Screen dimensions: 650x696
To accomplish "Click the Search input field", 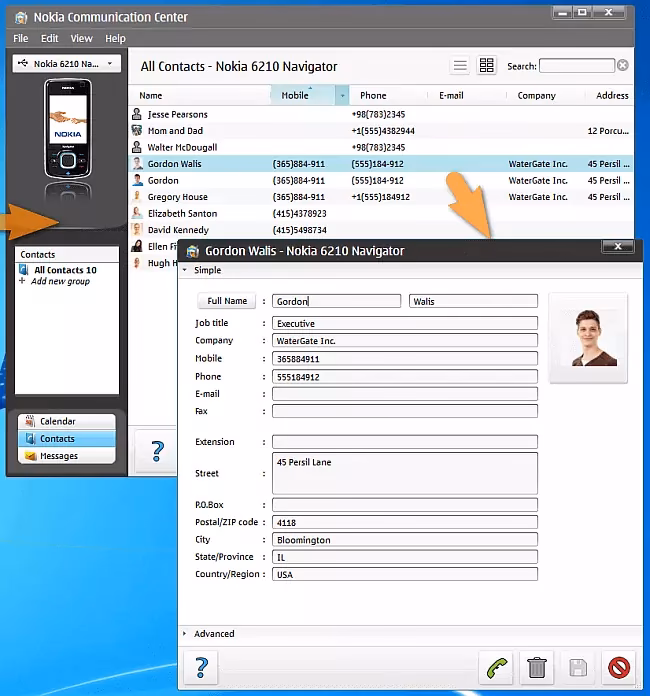I will [x=577, y=66].
